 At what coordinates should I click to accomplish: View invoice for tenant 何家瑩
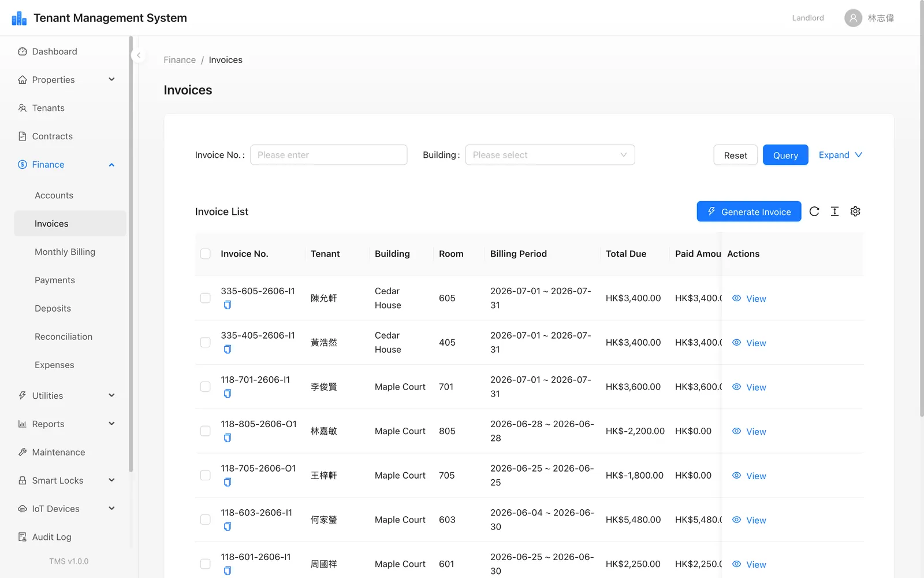click(x=749, y=520)
